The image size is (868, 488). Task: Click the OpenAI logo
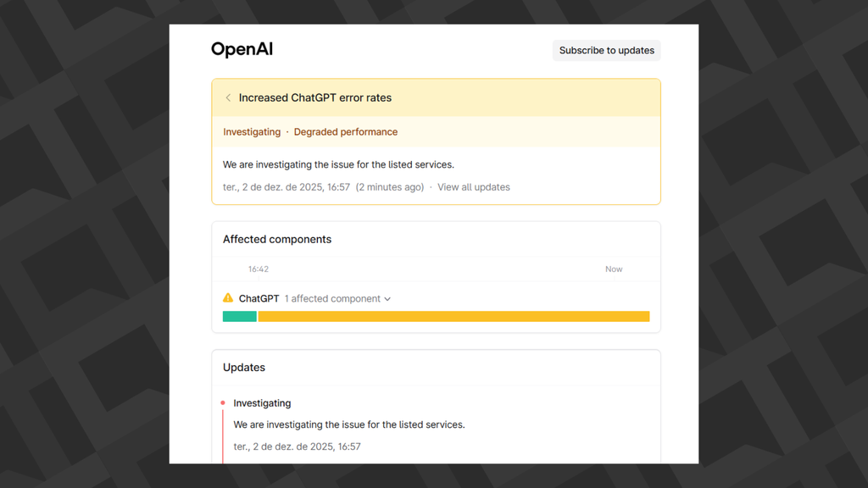(242, 49)
